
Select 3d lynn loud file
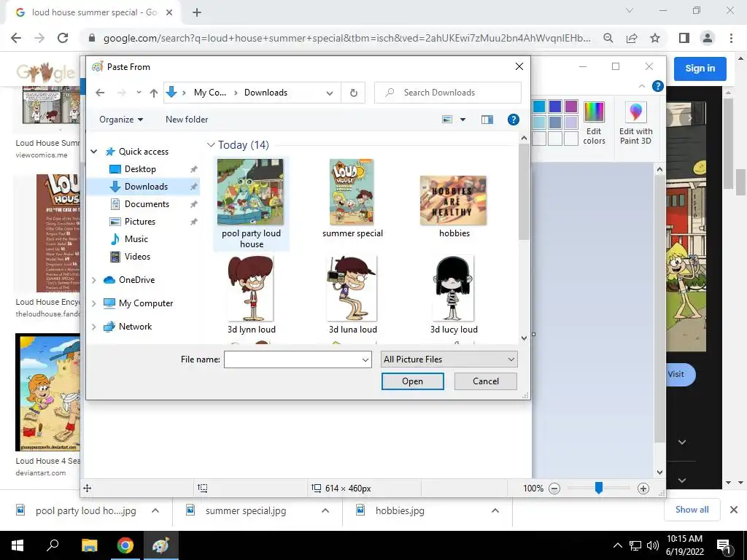251,295
